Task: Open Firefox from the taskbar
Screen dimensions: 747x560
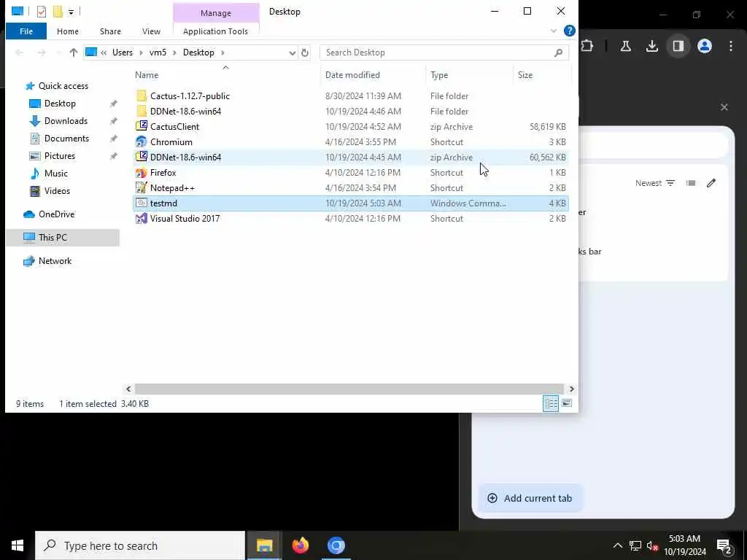Action: point(300,545)
